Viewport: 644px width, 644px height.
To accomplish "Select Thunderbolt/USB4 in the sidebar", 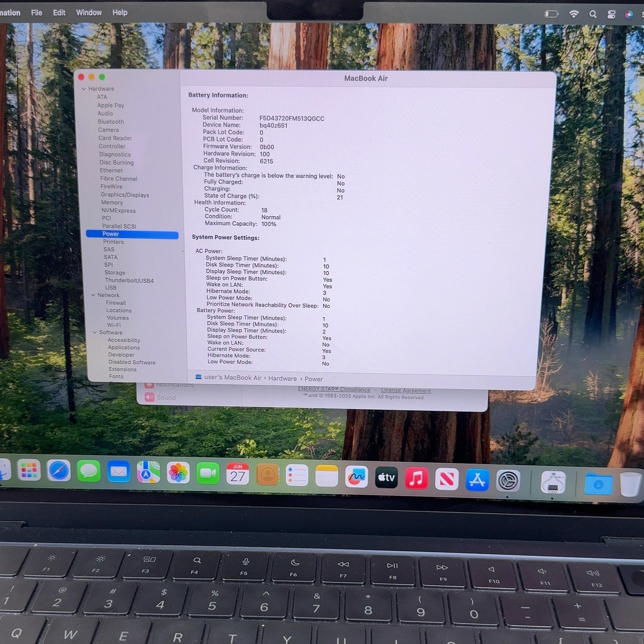I will coord(129,280).
